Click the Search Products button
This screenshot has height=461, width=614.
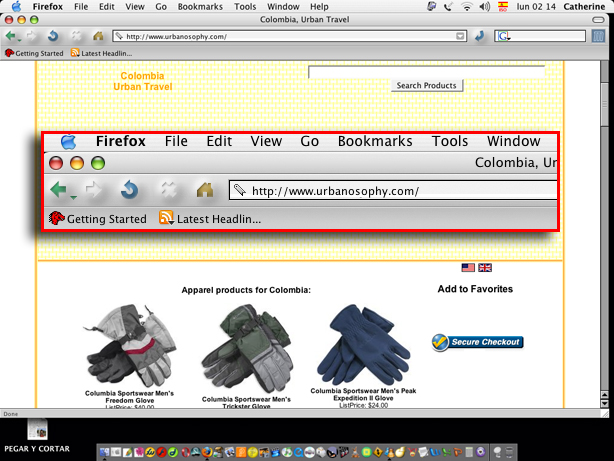pyautogui.click(x=426, y=85)
